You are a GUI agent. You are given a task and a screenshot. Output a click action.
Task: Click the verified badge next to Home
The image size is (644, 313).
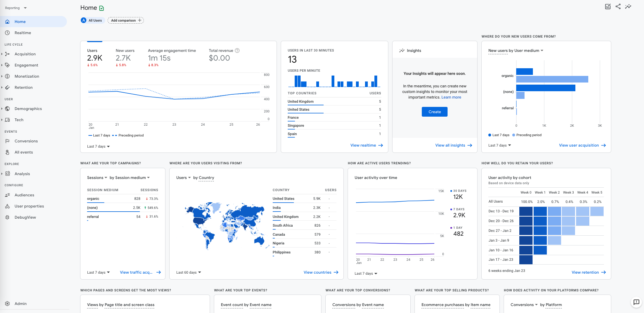coord(102,8)
